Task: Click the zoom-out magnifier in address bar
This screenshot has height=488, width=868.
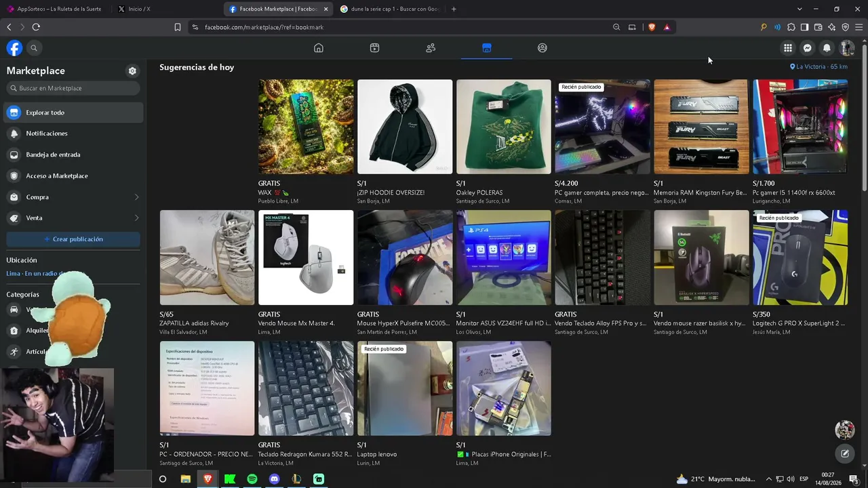Action: tap(616, 27)
